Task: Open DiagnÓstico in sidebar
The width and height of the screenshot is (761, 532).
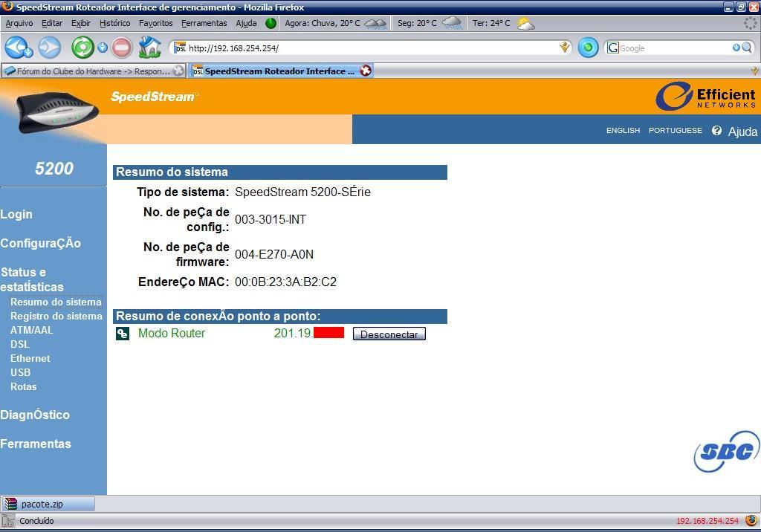Action: pyautogui.click(x=35, y=415)
